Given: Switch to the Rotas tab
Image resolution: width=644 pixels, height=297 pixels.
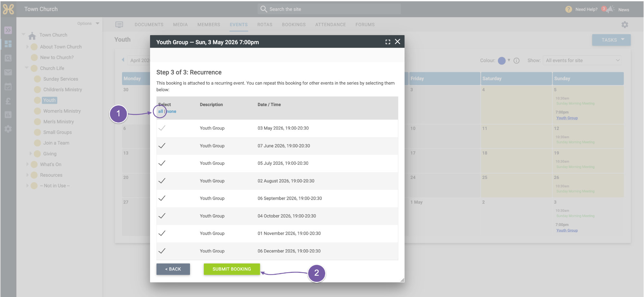Looking at the screenshot, I should coord(265,25).
